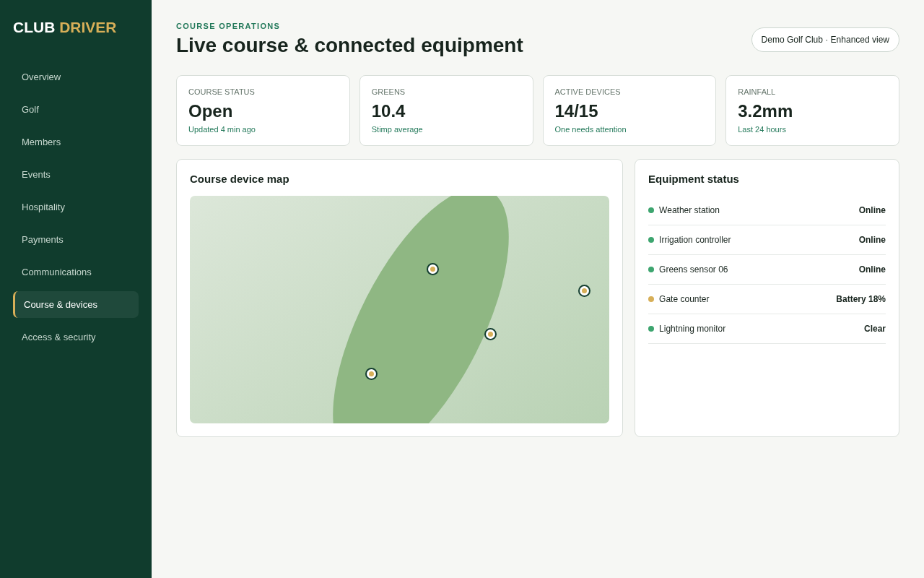924x578 pixels.
Task: Click the Battery 18% status value
Action: coord(860,299)
